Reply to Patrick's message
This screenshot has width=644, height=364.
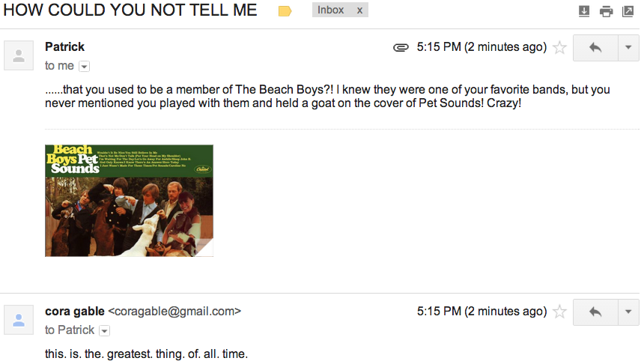(595, 48)
